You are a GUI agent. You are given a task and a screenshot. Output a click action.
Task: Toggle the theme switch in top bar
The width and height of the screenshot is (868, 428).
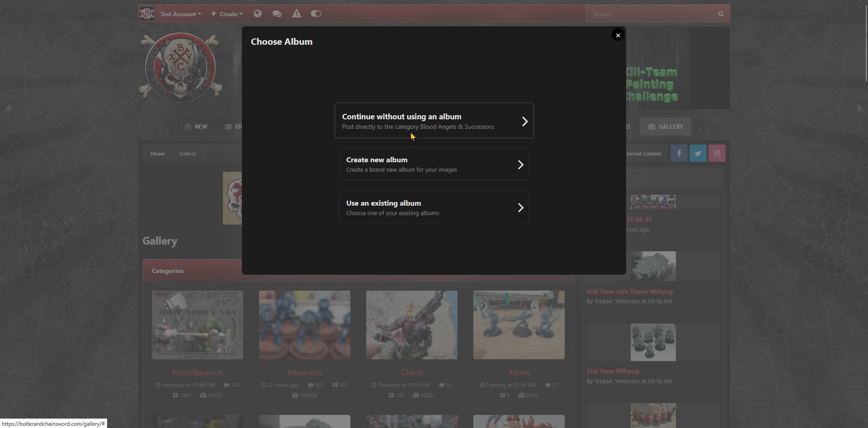coord(316,14)
